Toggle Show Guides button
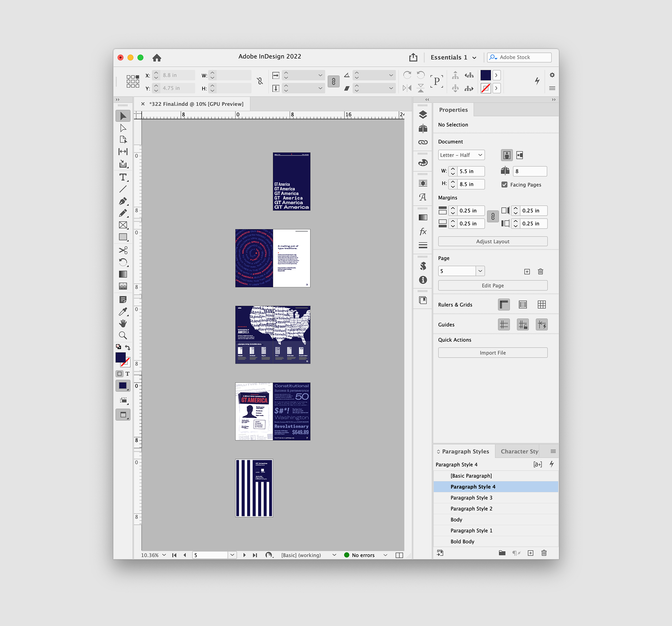 tap(504, 325)
